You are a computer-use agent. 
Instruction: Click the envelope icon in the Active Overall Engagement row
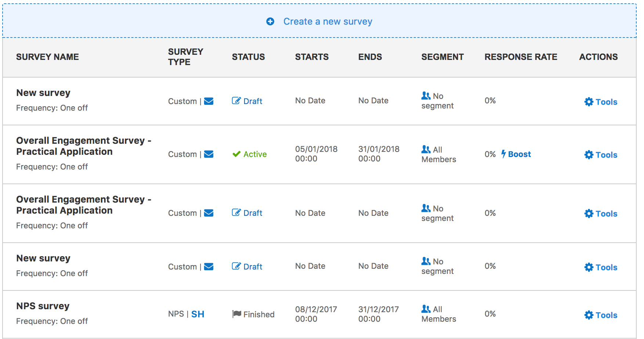click(x=209, y=154)
